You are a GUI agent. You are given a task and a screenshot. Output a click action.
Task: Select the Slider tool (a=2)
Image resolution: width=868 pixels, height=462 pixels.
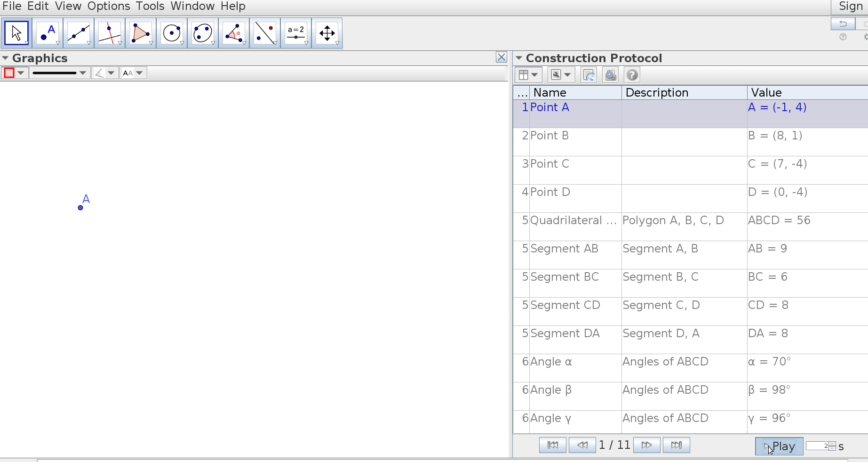[x=296, y=33]
